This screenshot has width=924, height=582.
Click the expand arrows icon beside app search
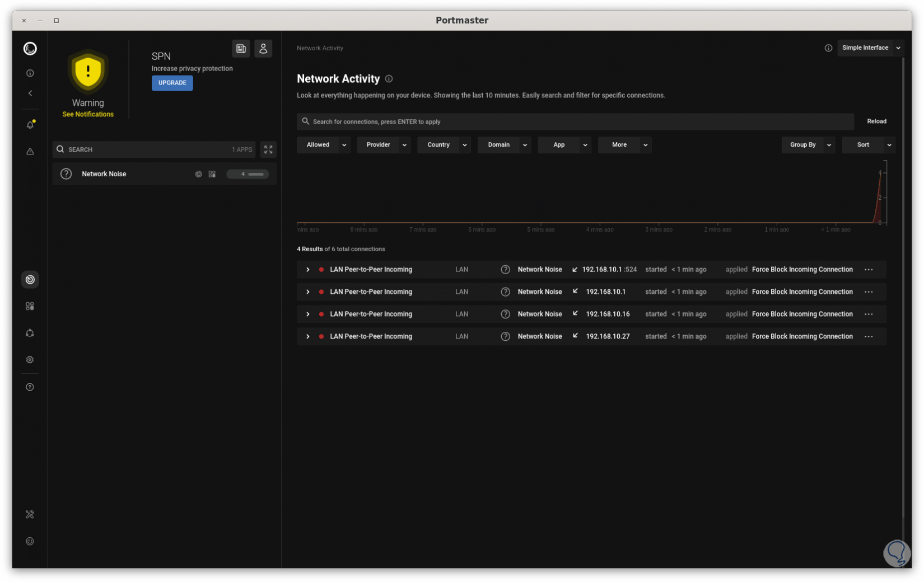(x=268, y=150)
